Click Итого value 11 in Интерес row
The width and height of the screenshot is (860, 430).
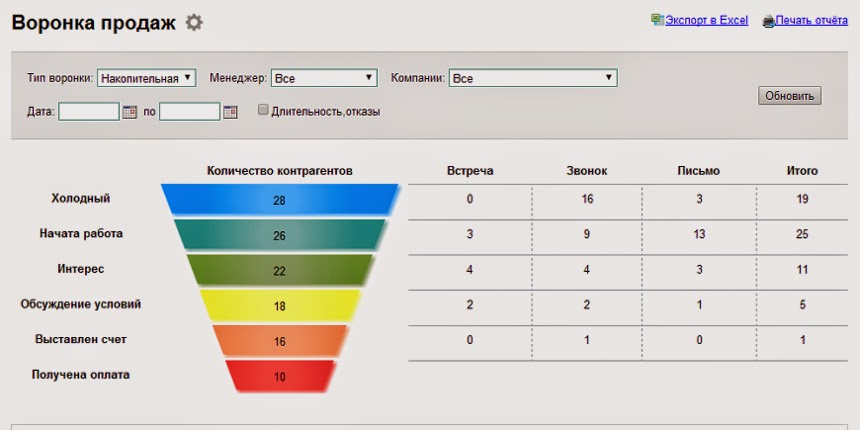point(802,270)
